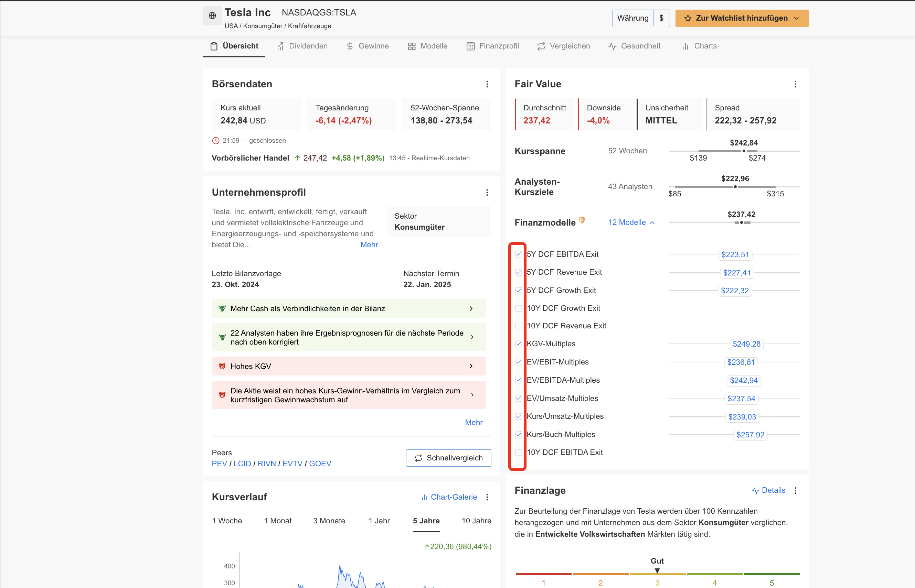The width and height of the screenshot is (915, 588).
Task: Click the pulse icon of the Gesundheit tab
Action: (x=613, y=46)
